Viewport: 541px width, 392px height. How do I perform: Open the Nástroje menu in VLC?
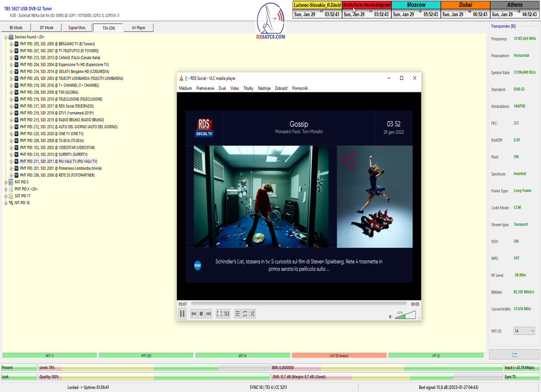coord(264,88)
